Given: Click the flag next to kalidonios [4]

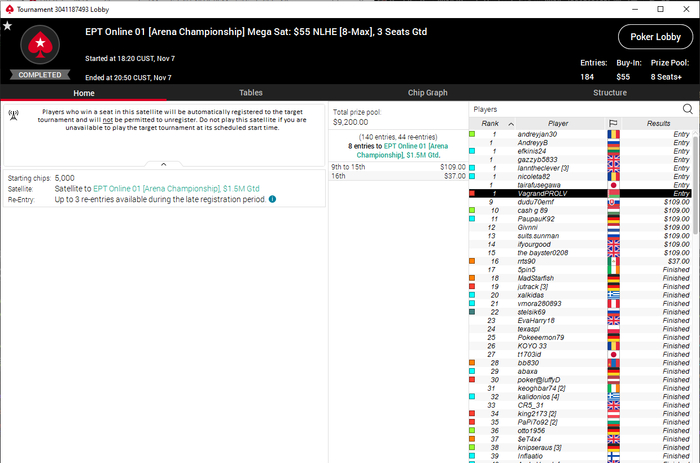Looking at the screenshot, I should coord(613,397).
